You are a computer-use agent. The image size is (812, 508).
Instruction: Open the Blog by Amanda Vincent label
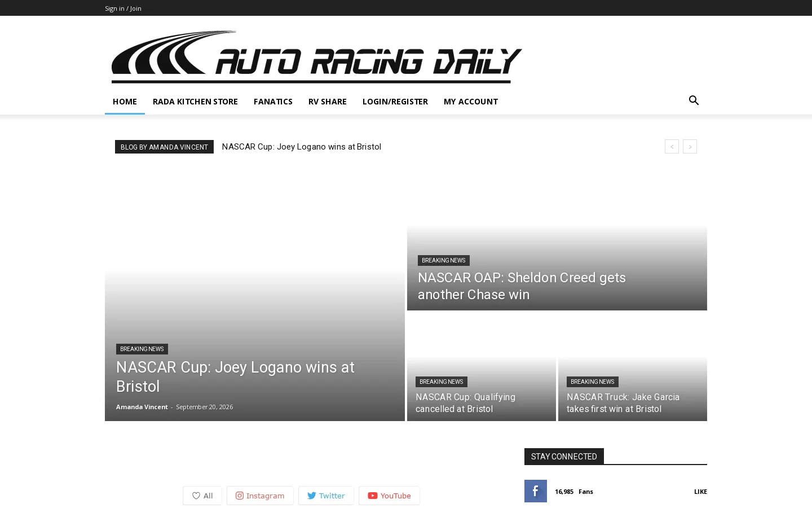[164, 147]
